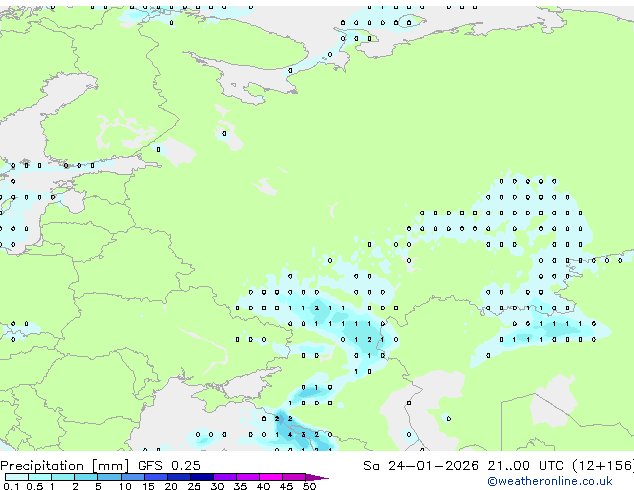This screenshot has width=634, height=490.
Task: Select the 1–2 mm legend color swatch
Action: (x=63, y=477)
